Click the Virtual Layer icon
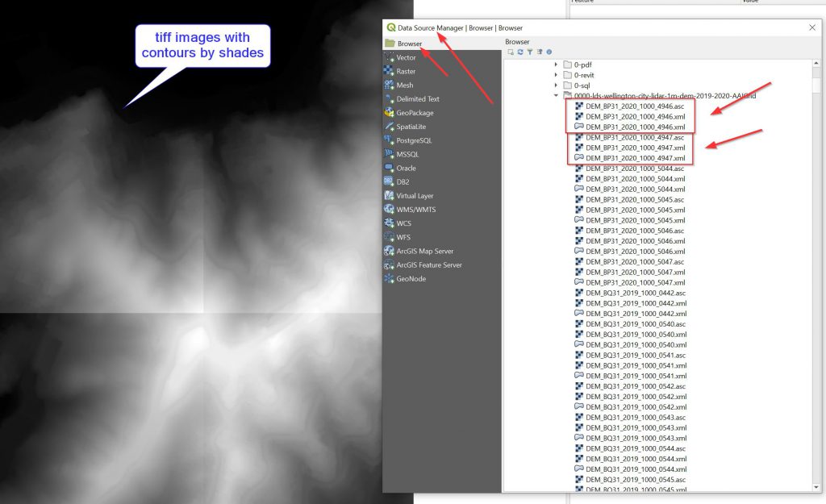826x504 pixels. 390,196
